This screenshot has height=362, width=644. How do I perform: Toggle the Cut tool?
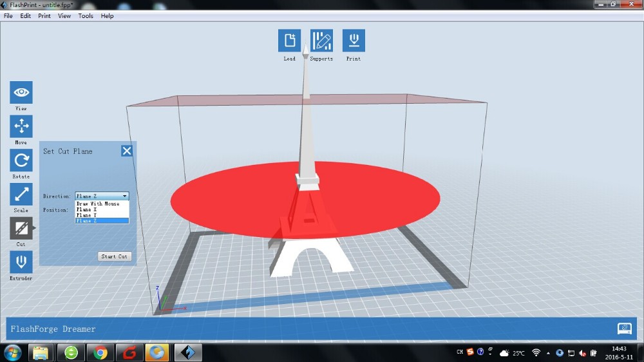click(21, 228)
